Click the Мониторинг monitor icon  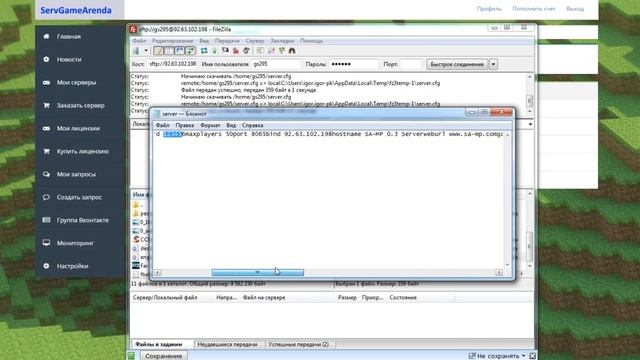pos(47,243)
